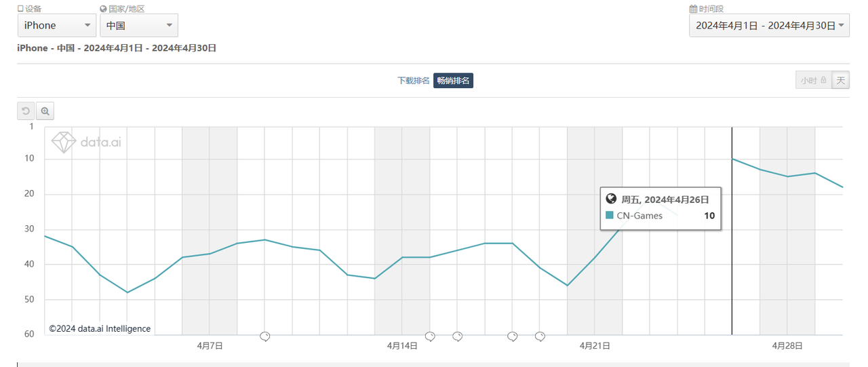Click the second event bubble after 4月14日
This screenshot has height=367, width=868.
pyautogui.click(x=458, y=336)
